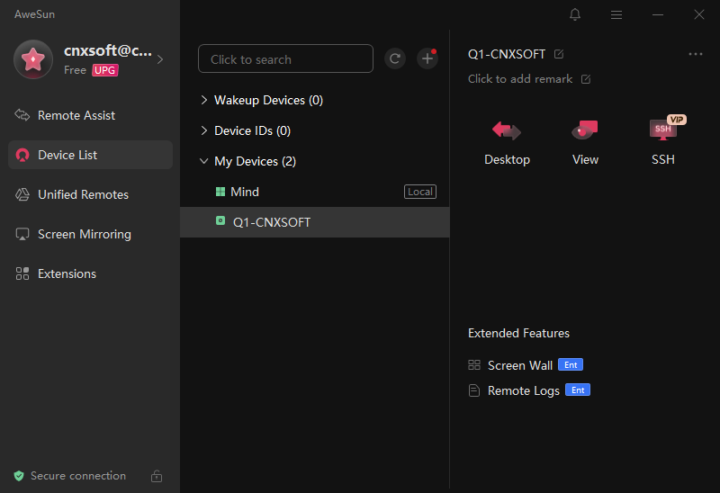Open Remote Logs feature
This screenshot has width=720, height=493.
(x=523, y=391)
